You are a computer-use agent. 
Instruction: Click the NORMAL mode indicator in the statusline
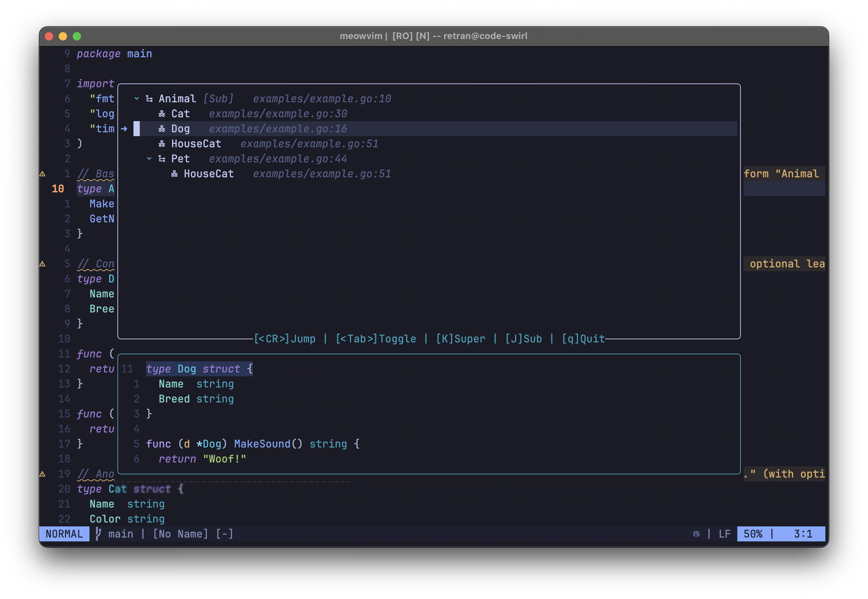tap(64, 534)
